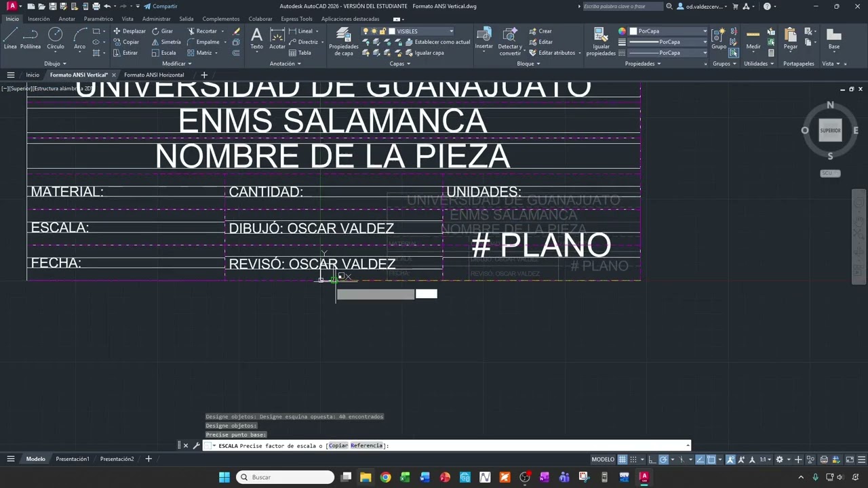Activate the Girar (rotate) tool
Image resolution: width=868 pixels, height=488 pixels.
(x=162, y=31)
